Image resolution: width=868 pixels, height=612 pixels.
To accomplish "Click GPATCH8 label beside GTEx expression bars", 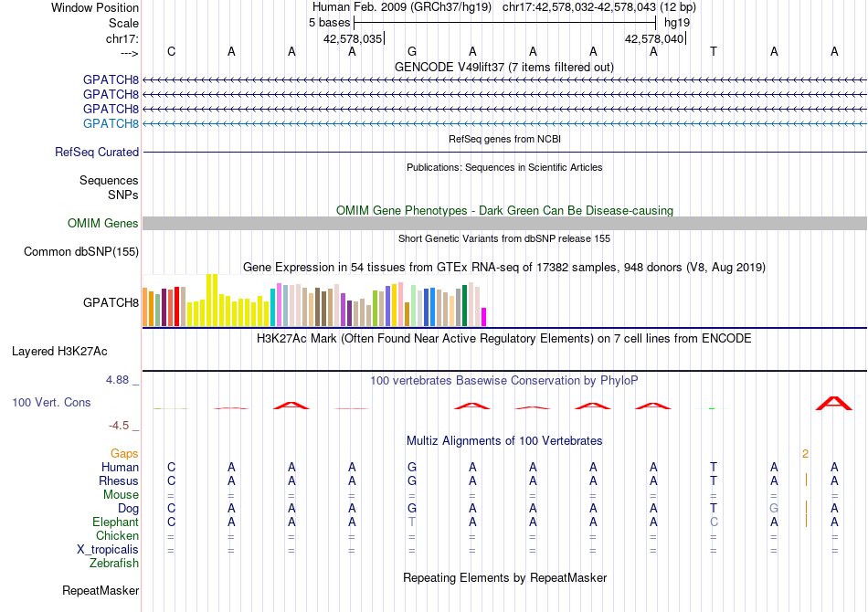I will 111,302.
